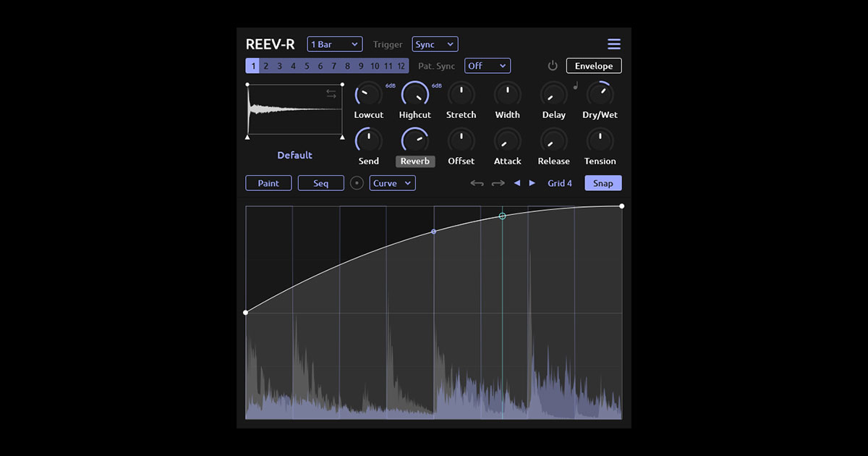The width and height of the screenshot is (868, 456).
Task: Select pattern 8
Action: [347, 66]
